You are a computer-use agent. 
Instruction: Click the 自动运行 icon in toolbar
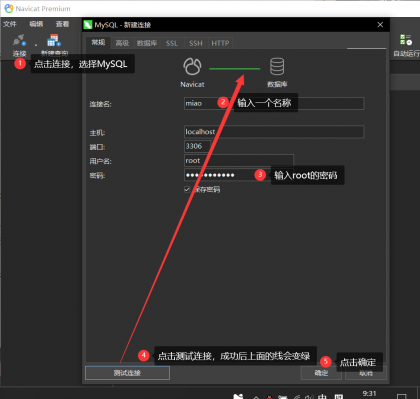(x=406, y=40)
